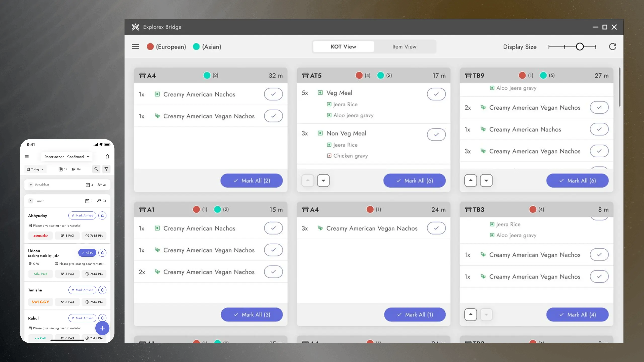Click Mark All (3) for A1
This screenshot has width=644, height=362.
tap(252, 314)
